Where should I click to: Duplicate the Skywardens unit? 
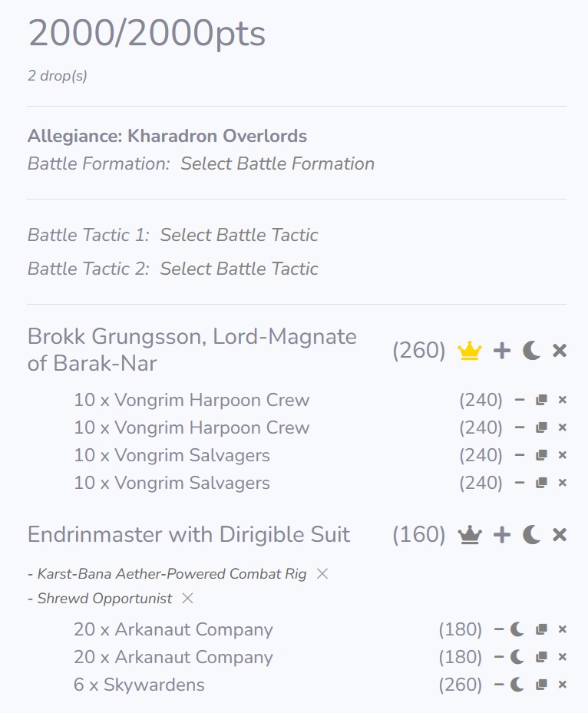541,685
